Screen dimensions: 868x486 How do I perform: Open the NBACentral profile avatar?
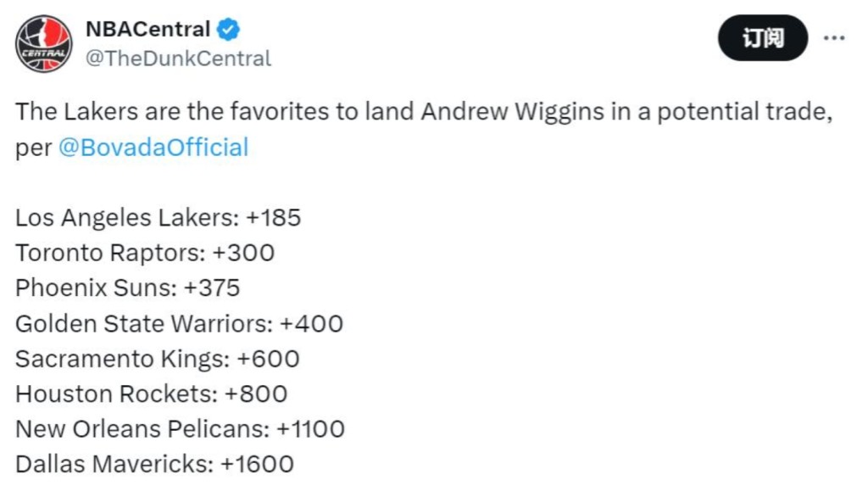(x=44, y=44)
